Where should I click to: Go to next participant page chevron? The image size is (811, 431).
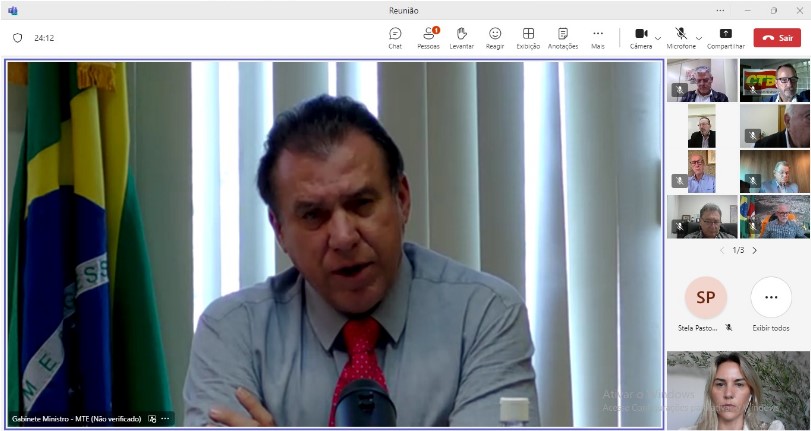(754, 250)
